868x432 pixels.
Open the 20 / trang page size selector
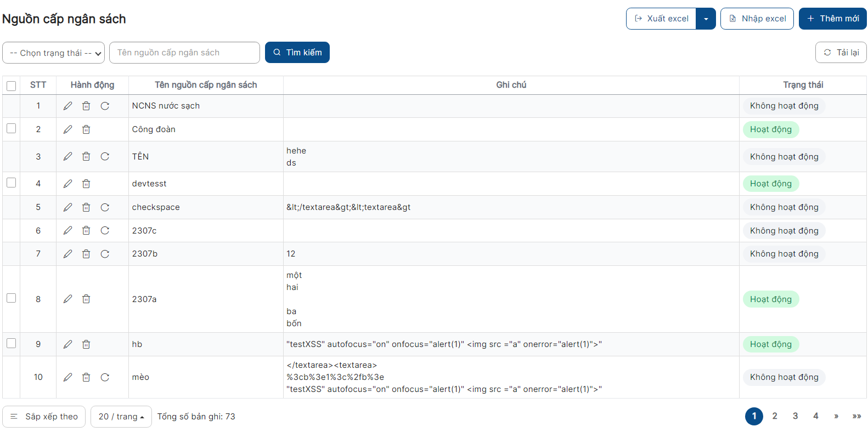tap(121, 417)
